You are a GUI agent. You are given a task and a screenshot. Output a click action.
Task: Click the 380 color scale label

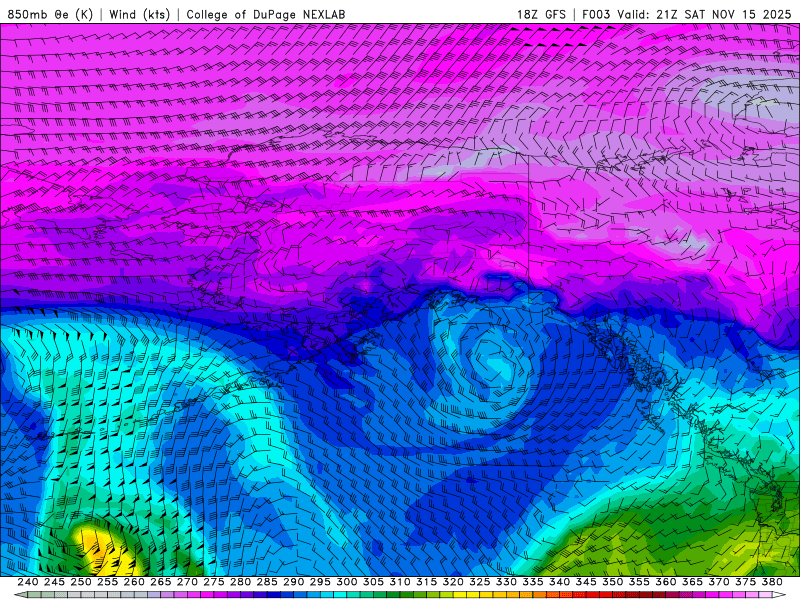(772, 582)
